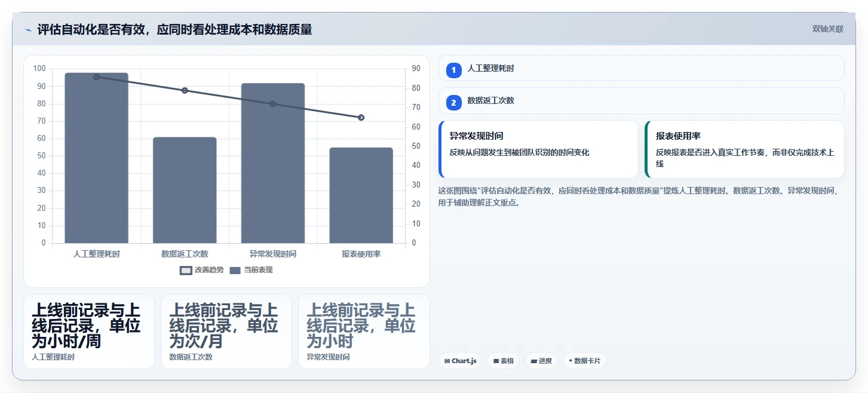Click the 改善趋势 legend swatch

[186, 271]
